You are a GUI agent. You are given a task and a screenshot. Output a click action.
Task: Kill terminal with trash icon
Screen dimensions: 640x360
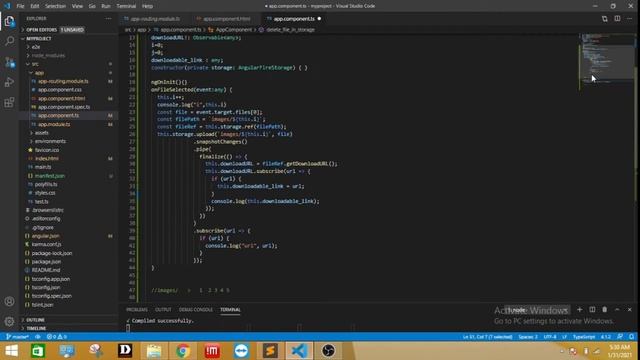(604, 310)
